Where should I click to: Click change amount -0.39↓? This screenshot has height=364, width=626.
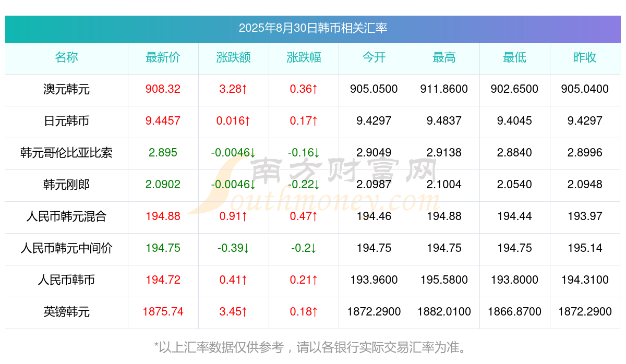[x=234, y=248]
